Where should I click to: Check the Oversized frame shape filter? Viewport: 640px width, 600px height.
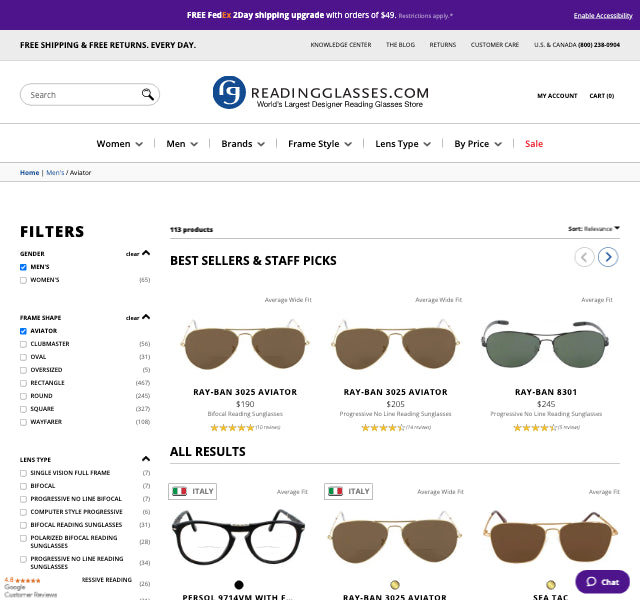click(23, 370)
